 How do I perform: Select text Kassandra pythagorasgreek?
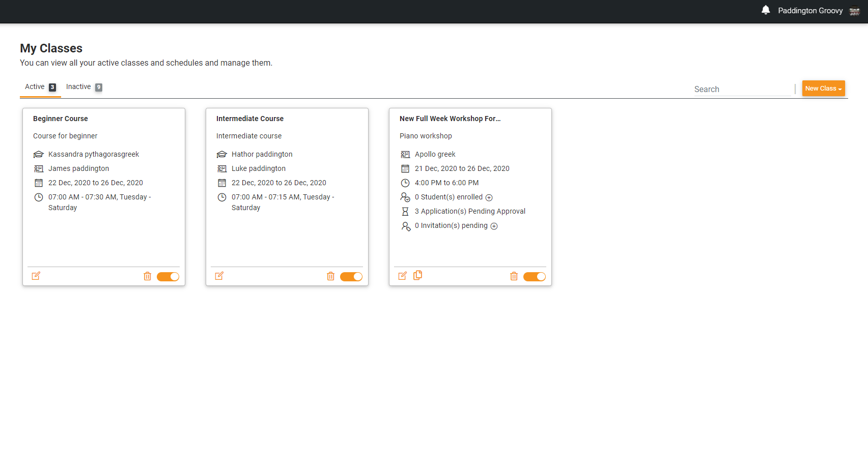(x=94, y=154)
